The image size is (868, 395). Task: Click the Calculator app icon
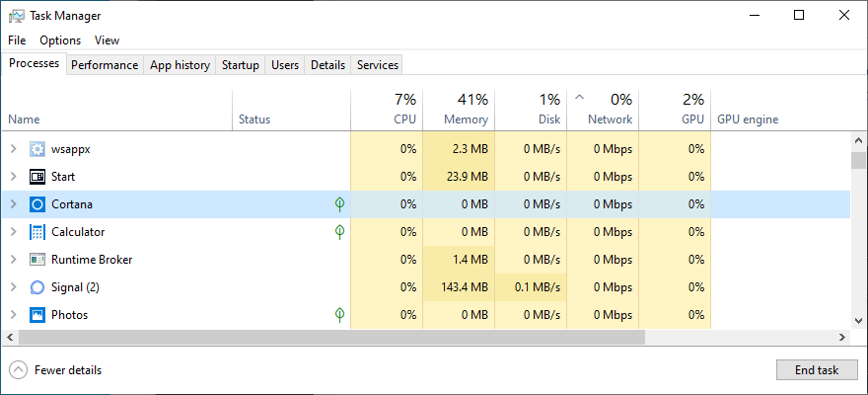click(x=37, y=232)
